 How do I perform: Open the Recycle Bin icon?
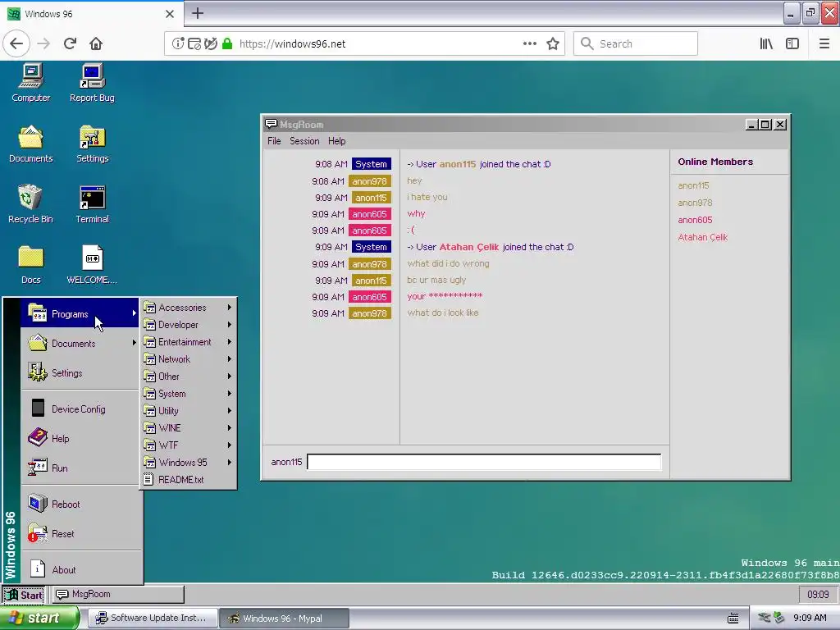[30, 204]
